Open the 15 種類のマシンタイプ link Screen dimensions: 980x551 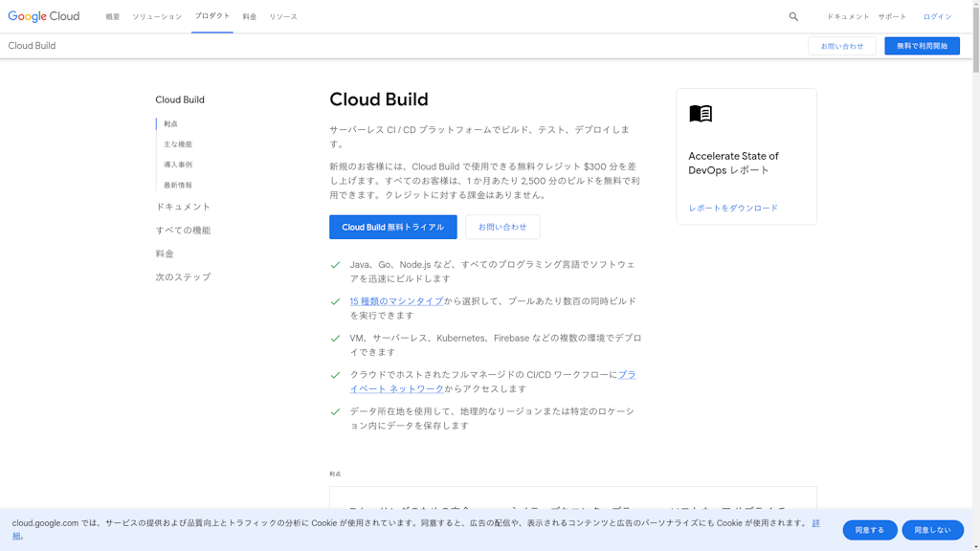click(x=396, y=301)
